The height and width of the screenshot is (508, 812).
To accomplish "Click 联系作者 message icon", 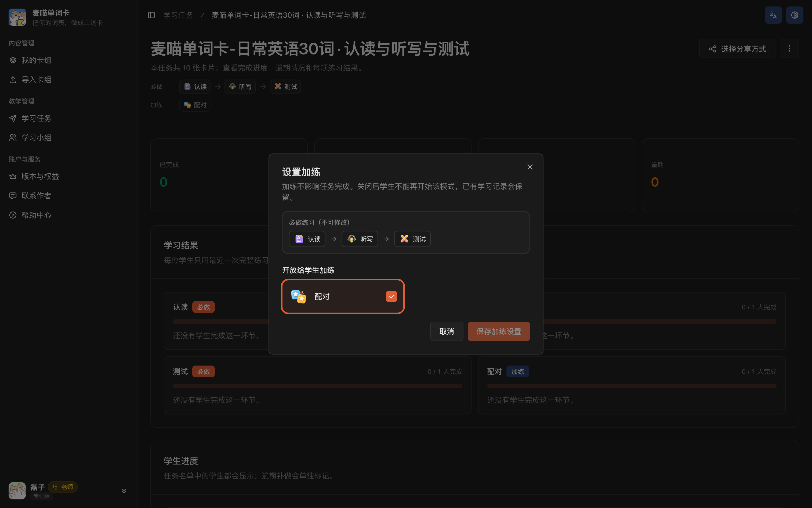I will [x=13, y=196].
